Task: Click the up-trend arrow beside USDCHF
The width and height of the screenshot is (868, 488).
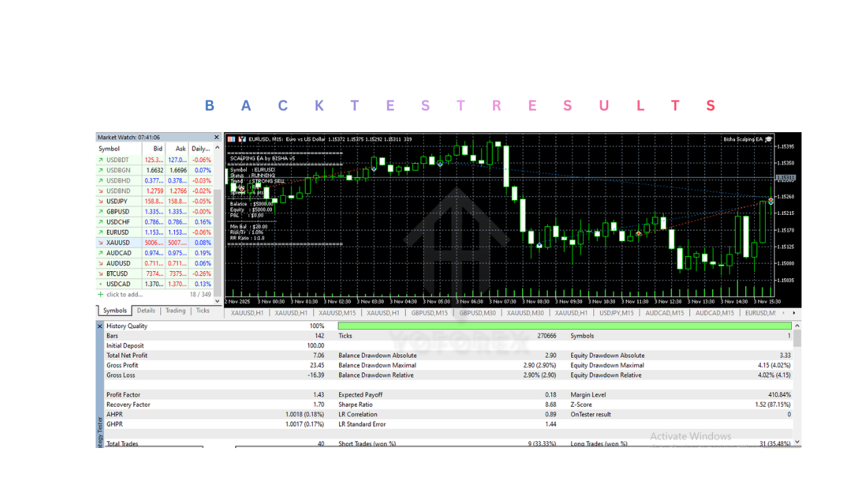Action: pos(100,222)
